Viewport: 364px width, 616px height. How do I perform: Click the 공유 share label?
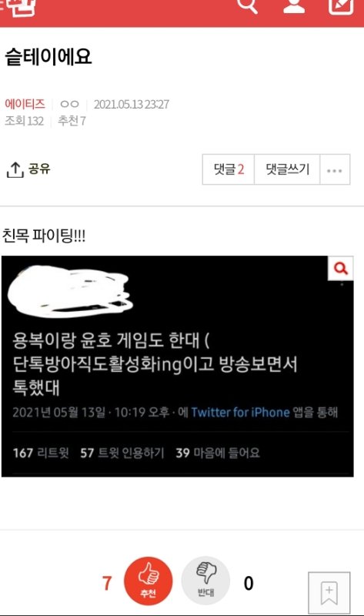39,169
